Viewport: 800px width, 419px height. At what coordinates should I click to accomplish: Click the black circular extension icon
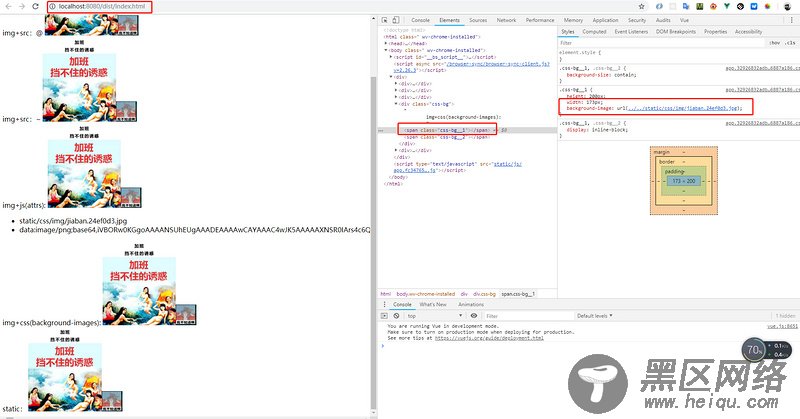click(740, 7)
